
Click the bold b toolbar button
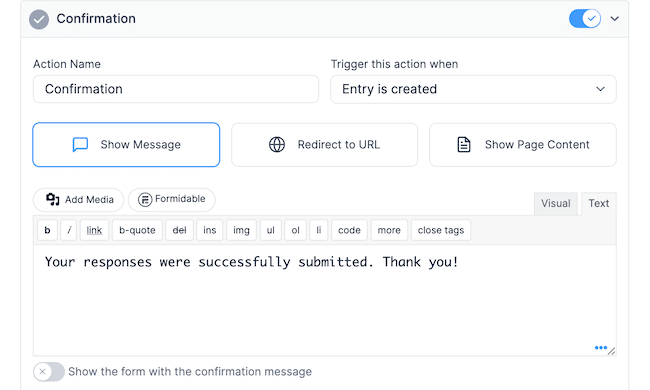[47, 230]
